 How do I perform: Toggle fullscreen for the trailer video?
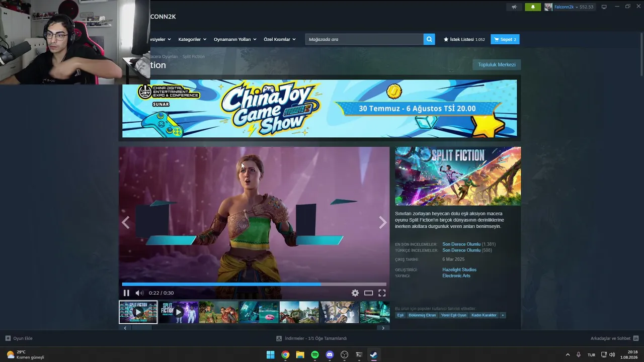point(382,293)
